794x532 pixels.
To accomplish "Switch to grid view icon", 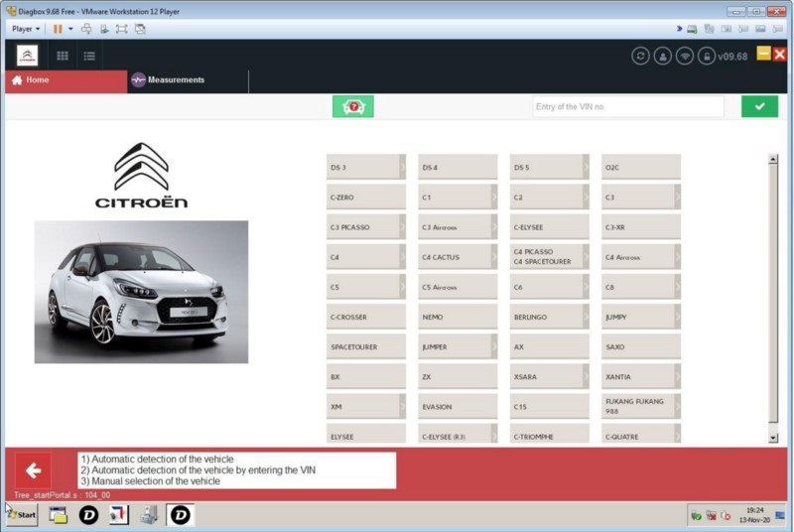I will (x=63, y=56).
